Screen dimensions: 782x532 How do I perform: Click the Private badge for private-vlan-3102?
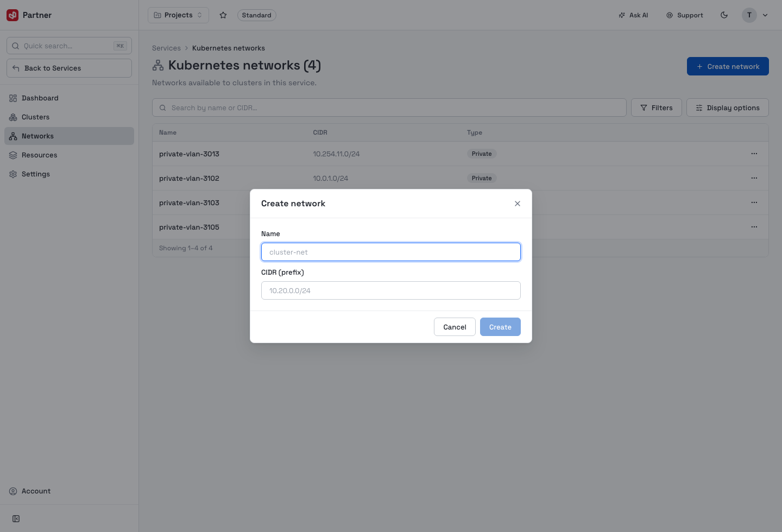482,178
